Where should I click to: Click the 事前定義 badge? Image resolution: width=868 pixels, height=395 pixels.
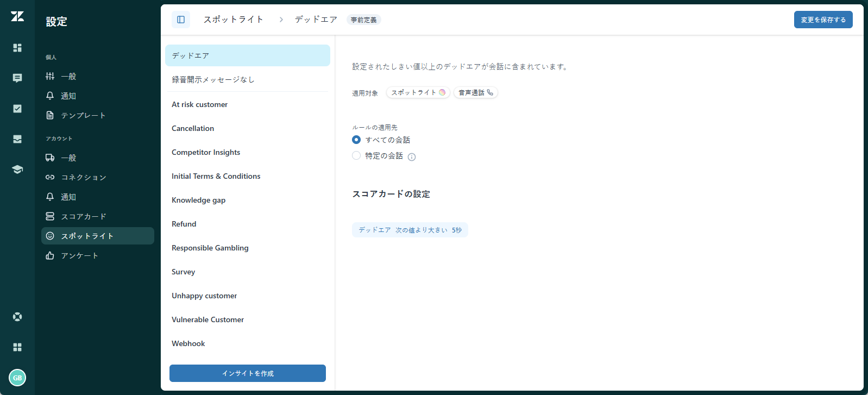(x=364, y=20)
